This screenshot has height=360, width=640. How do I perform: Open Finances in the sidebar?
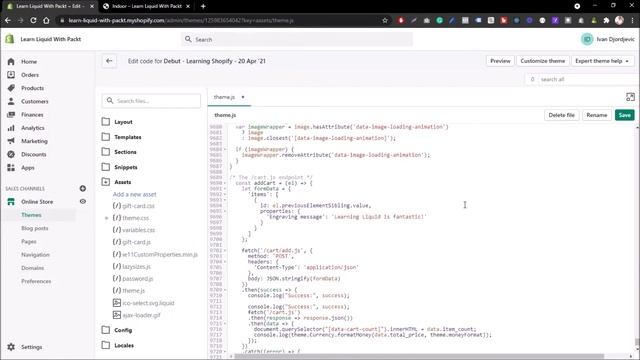[32, 115]
